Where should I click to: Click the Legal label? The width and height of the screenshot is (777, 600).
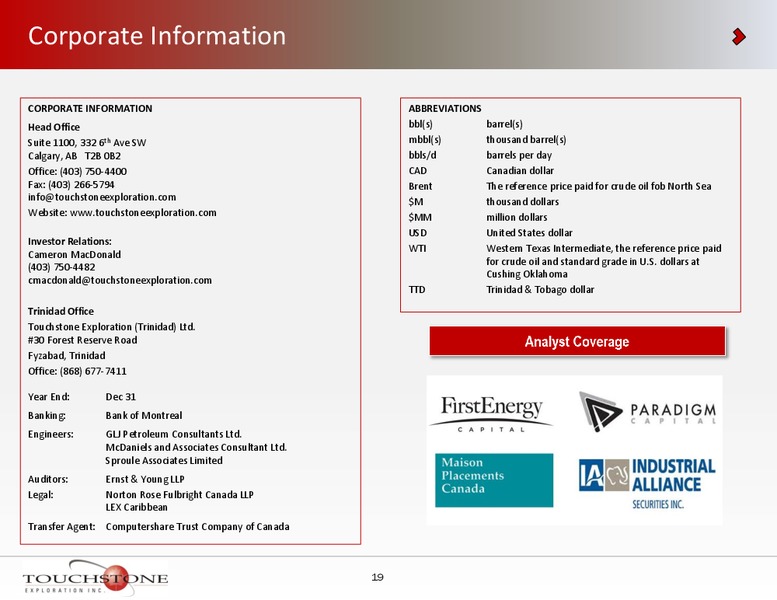click(x=41, y=495)
